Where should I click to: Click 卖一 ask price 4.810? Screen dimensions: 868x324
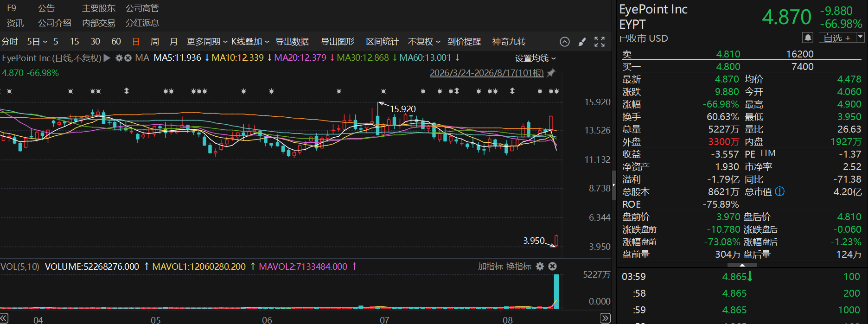728,54
